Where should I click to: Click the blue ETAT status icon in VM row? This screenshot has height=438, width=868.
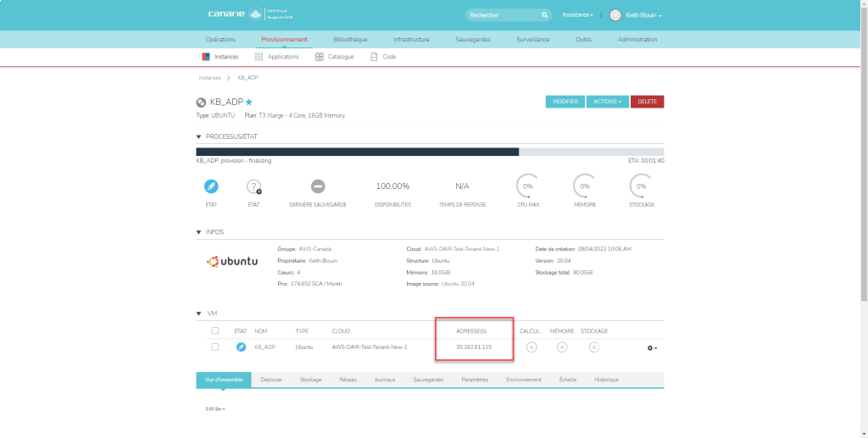pos(241,347)
